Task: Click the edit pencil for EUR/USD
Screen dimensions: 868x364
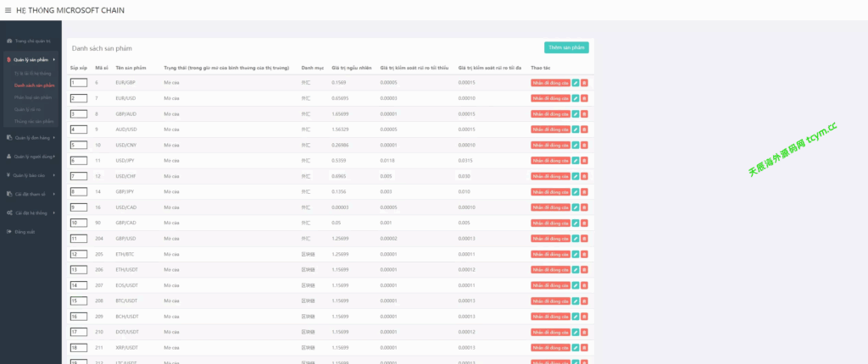Action: [x=576, y=98]
